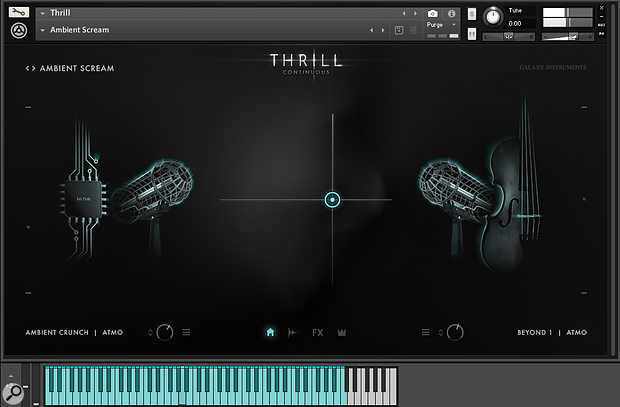Open the right source hamburger menu
This screenshot has width=620, height=407.
click(x=425, y=332)
